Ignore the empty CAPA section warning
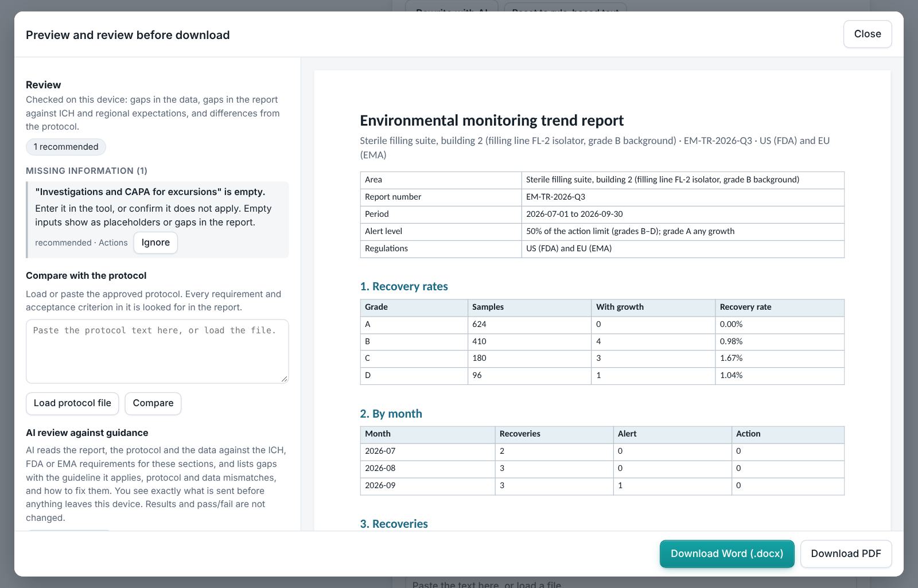The image size is (918, 588). pyautogui.click(x=155, y=243)
